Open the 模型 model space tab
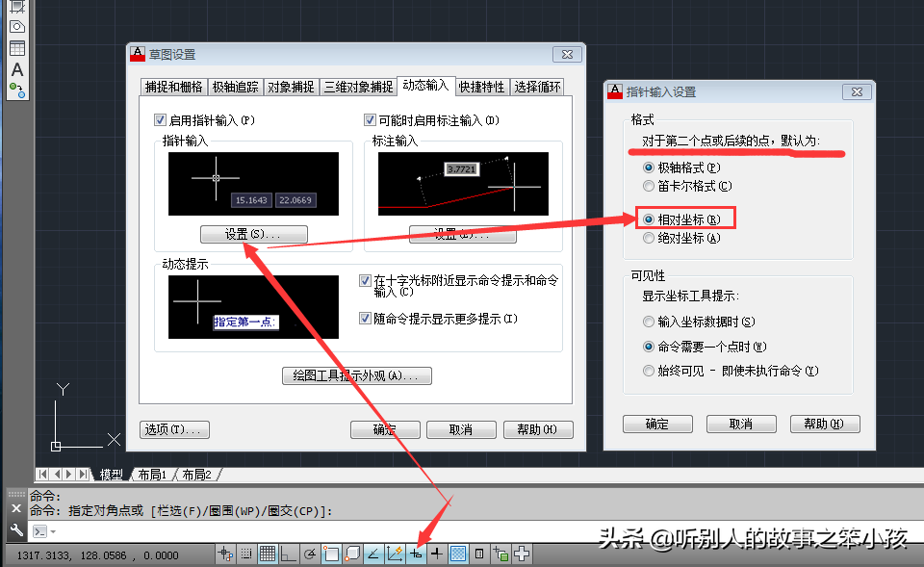The width and height of the screenshot is (924, 567). coord(111,475)
